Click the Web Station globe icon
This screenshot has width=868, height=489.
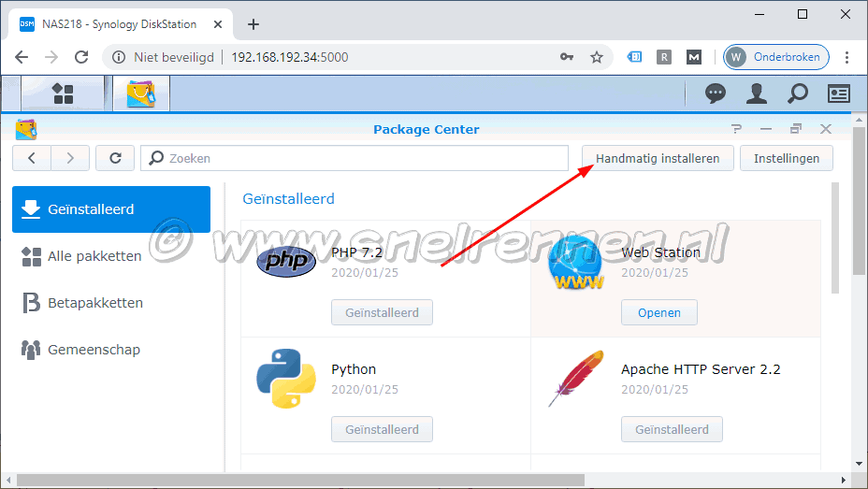576,263
